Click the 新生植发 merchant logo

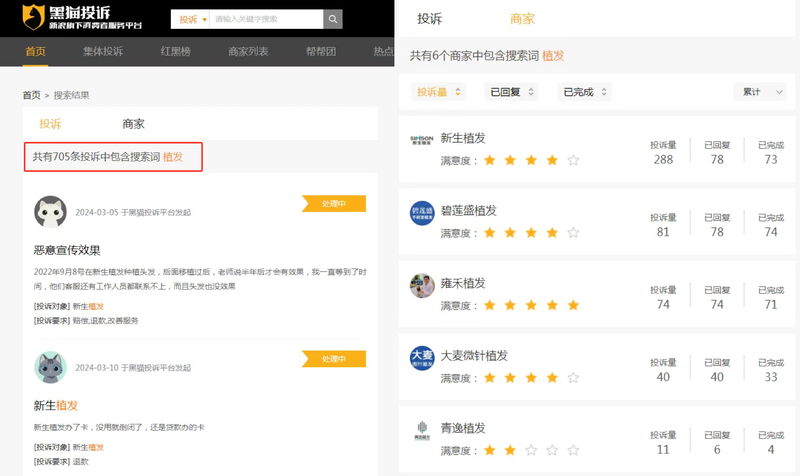[422, 139]
